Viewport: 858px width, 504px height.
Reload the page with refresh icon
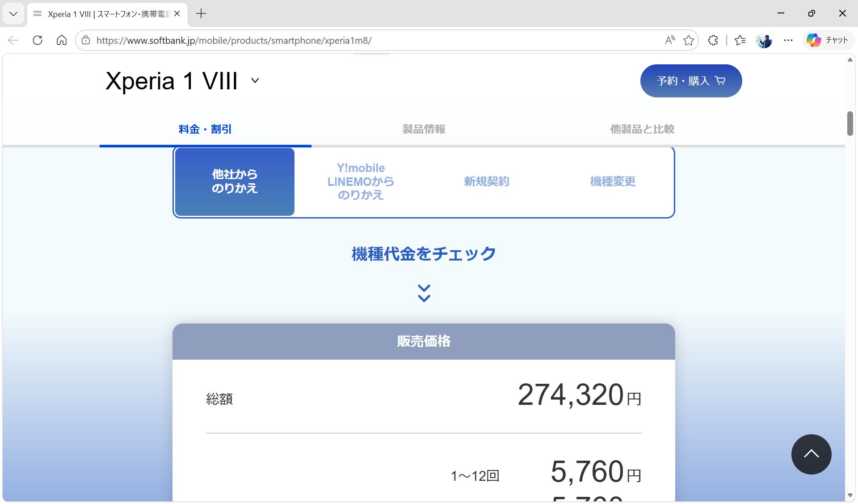38,40
